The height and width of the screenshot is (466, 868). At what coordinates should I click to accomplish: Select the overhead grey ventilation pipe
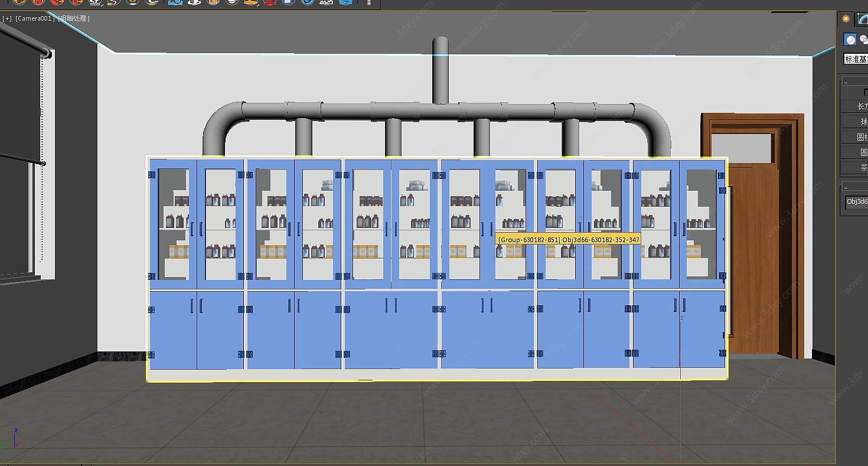(440, 110)
